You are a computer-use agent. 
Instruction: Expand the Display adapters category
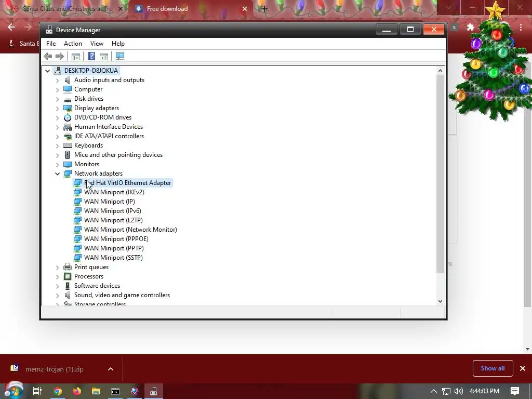pyautogui.click(x=57, y=108)
